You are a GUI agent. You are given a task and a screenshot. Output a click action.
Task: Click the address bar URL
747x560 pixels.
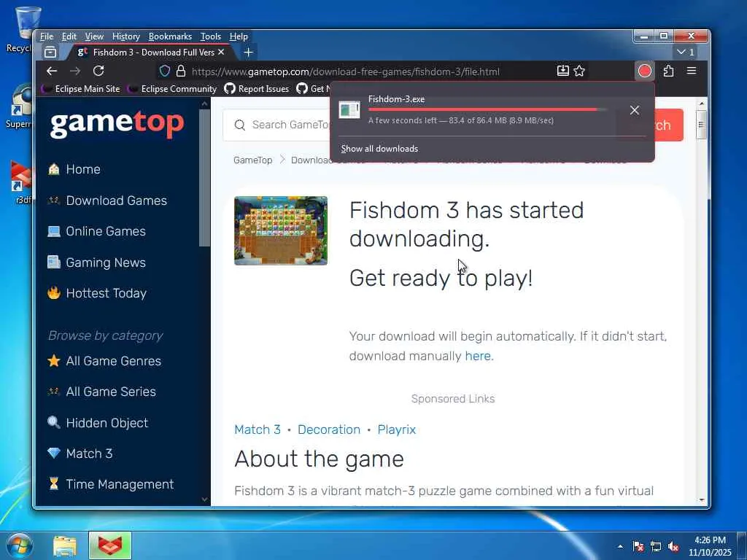coord(345,71)
